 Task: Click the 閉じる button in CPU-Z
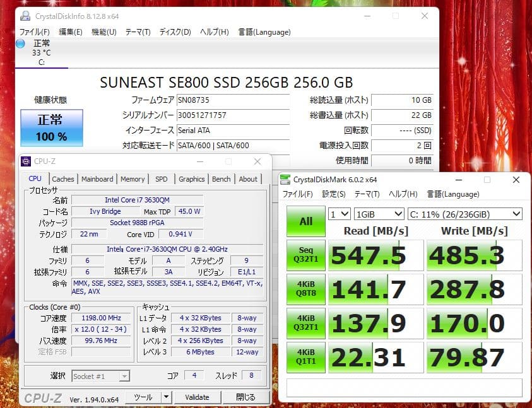(245, 397)
